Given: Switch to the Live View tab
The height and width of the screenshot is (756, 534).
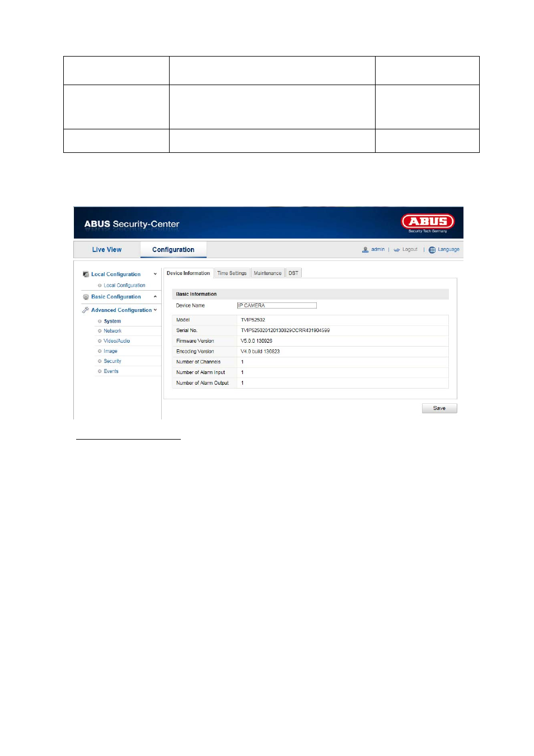Looking at the screenshot, I should tap(107, 250).
